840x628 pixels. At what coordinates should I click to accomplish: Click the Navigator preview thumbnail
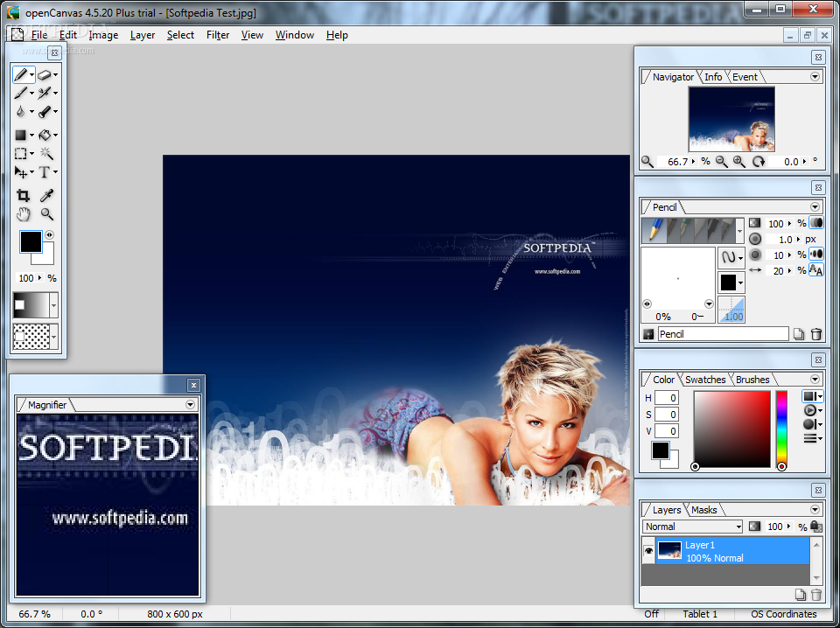(731, 119)
